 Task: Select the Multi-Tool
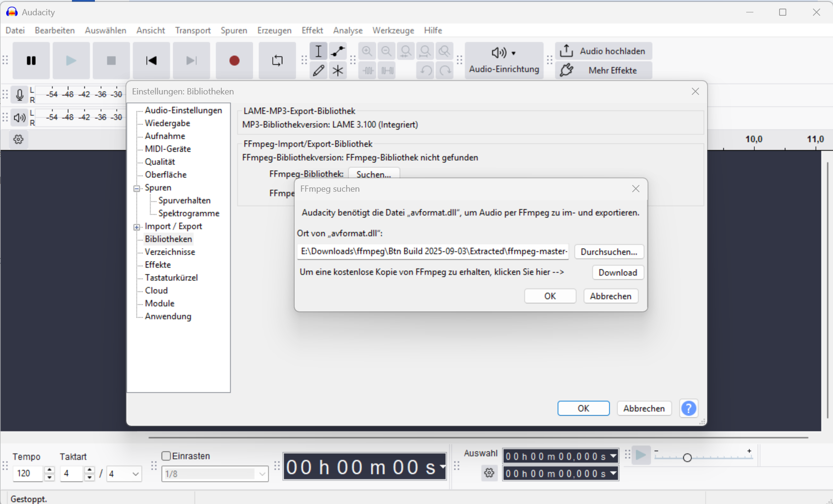tap(338, 70)
